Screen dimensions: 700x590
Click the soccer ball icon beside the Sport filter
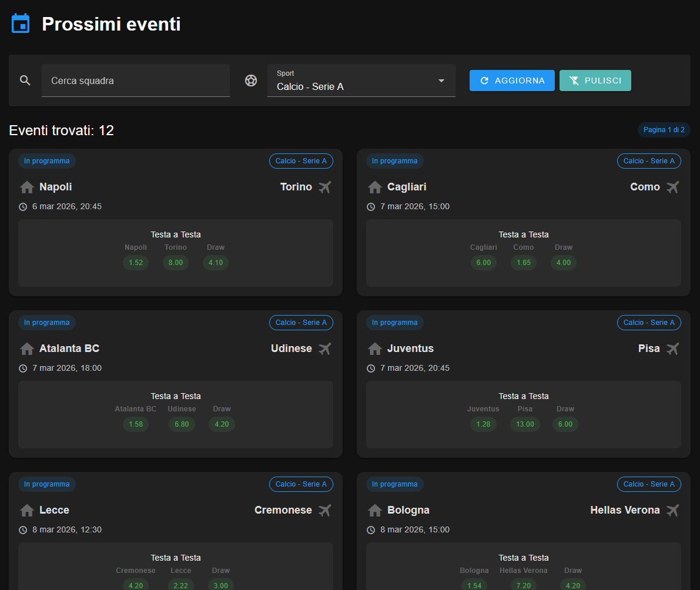pyautogui.click(x=251, y=80)
